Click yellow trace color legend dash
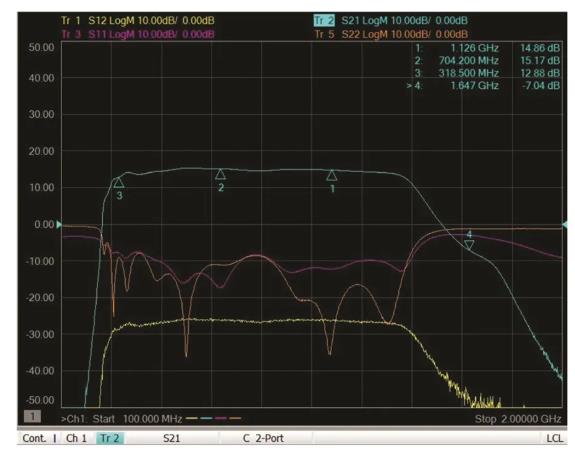The width and height of the screenshot is (575, 453). (192, 418)
